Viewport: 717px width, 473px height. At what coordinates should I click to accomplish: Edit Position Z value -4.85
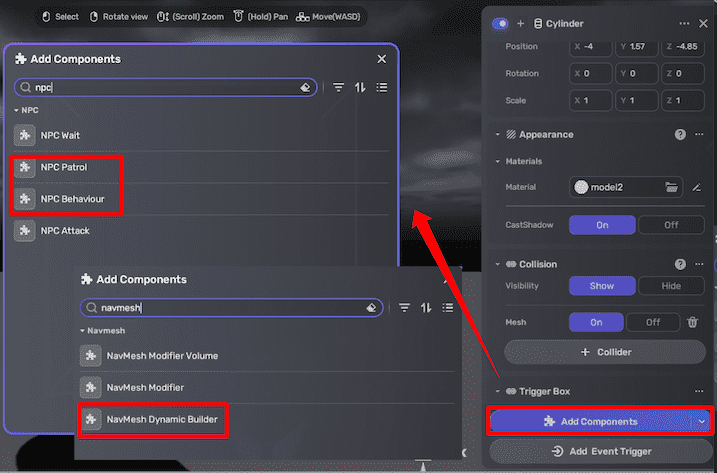pos(683,47)
